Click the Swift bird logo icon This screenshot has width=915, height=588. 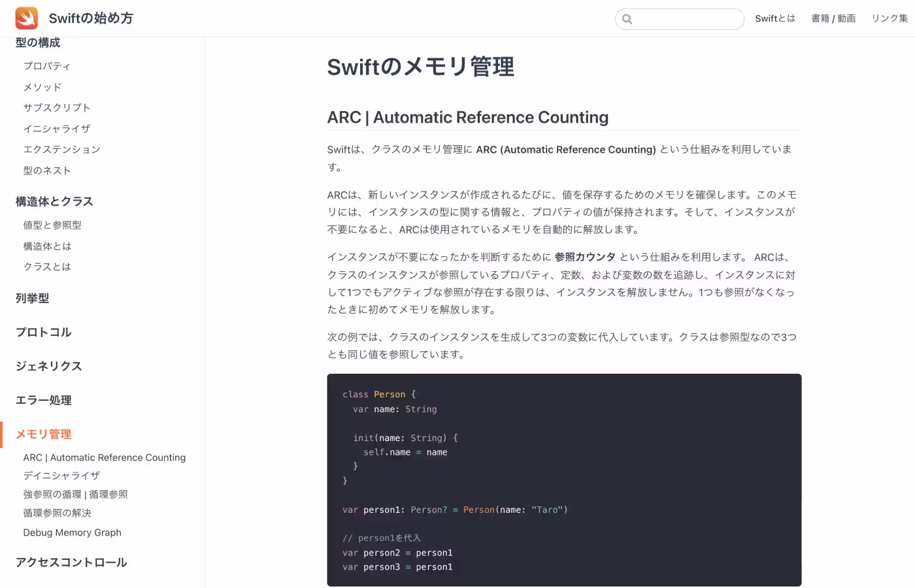[x=27, y=18]
